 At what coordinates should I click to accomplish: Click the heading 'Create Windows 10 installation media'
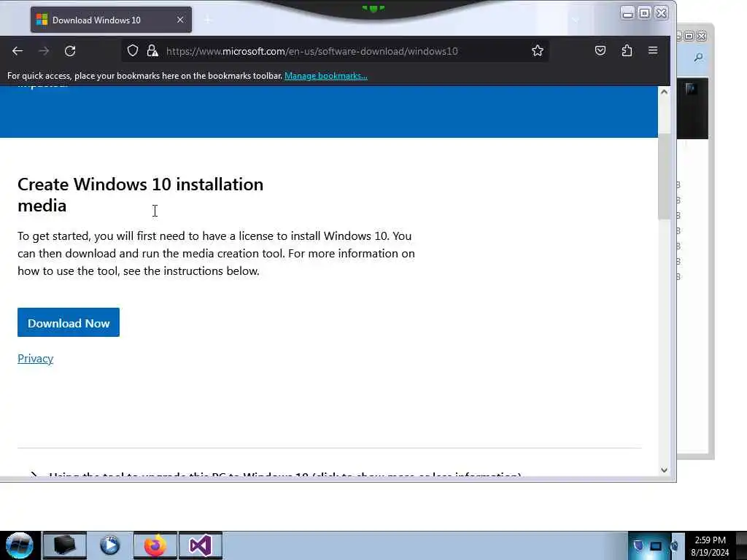point(141,195)
